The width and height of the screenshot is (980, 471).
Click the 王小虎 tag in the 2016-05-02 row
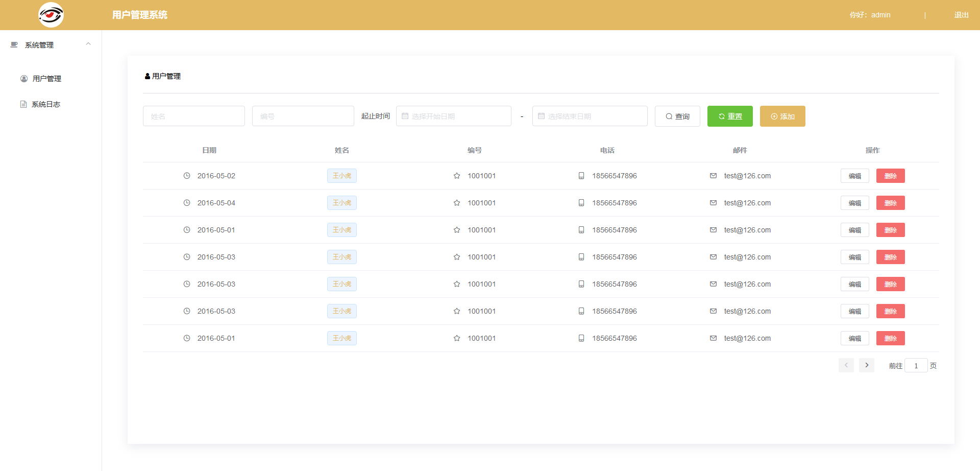[x=342, y=176]
